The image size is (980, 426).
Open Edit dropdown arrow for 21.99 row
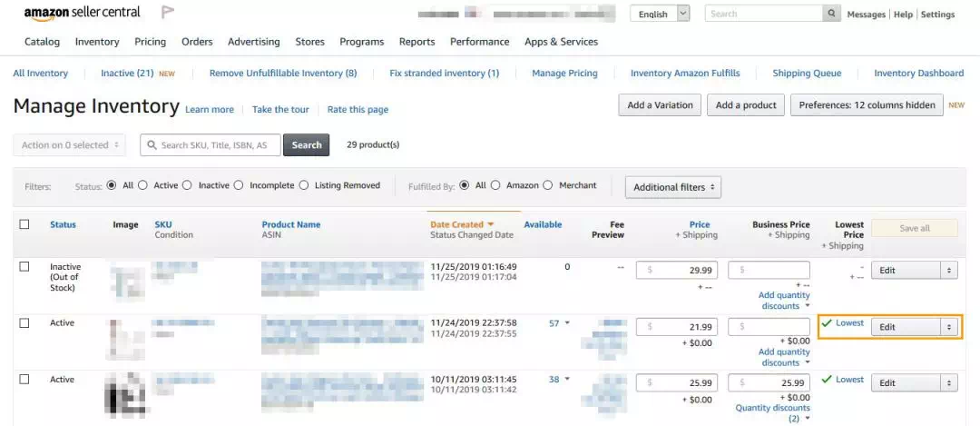click(949, 326)
